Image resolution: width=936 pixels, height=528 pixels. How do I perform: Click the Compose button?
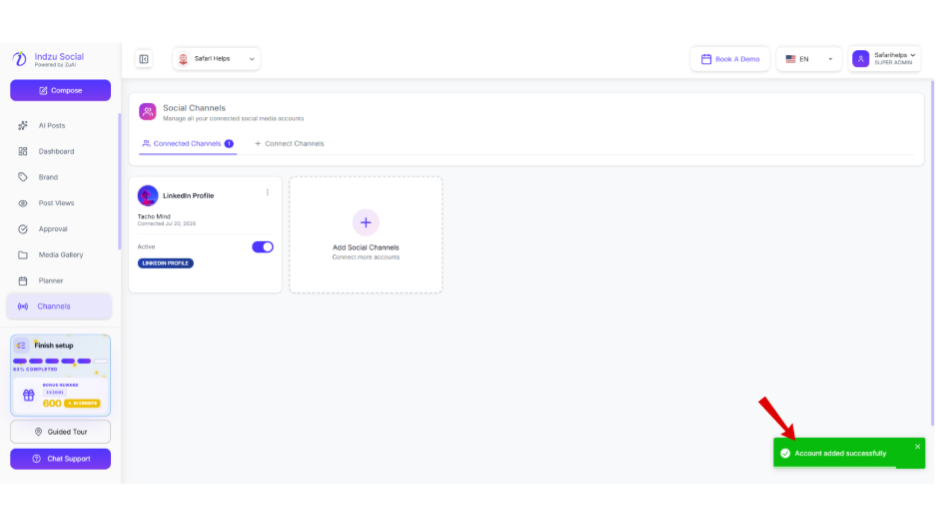tap(60, 91)
